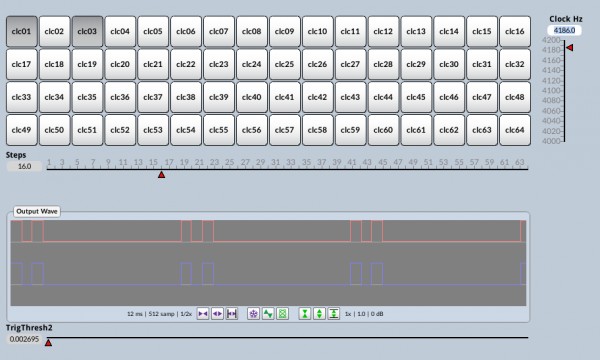Click the Clock Hz value field
Viewport: 600px width, 360px height.
pos(564,30)
